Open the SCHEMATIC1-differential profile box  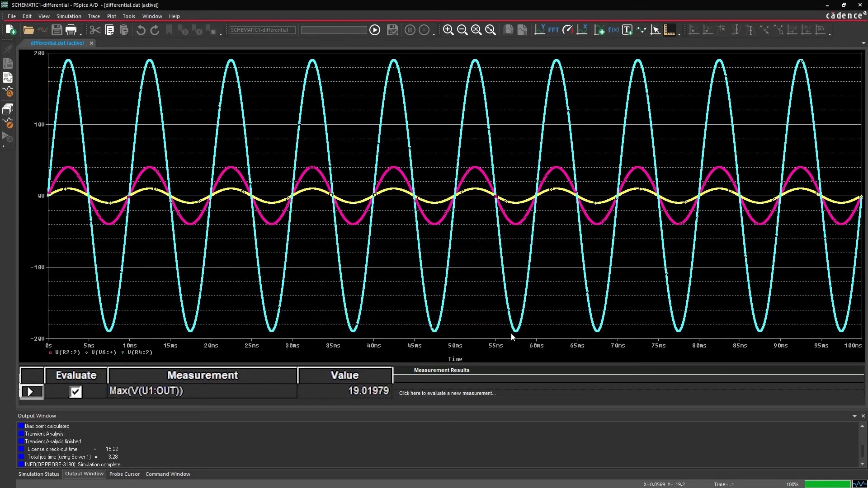262,30
